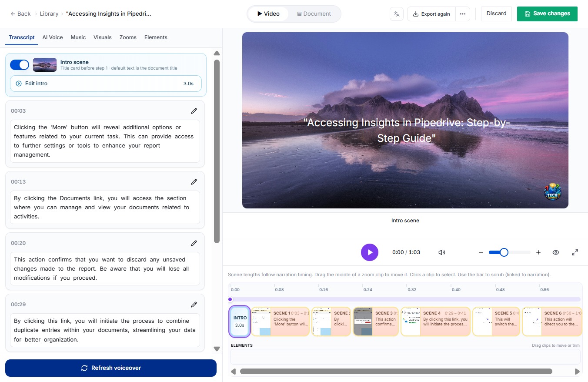This screenshot has height=382, width=588.
Task: Click the Intro scene thumbnail image
Action: tap(45, 65)
